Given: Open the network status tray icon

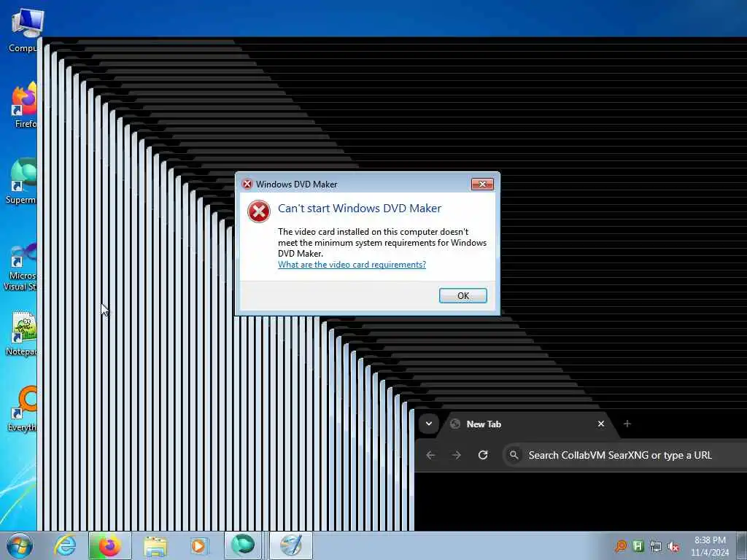Looking at the screenshot, I should (656, 546).
